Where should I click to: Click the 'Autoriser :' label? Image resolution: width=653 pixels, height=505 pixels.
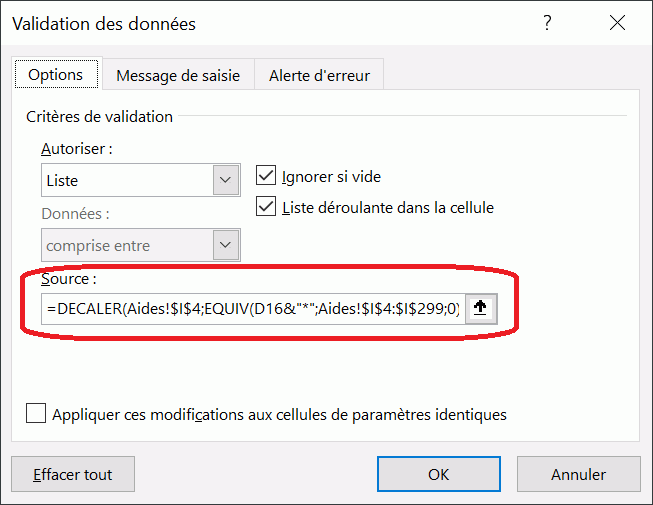77,149
